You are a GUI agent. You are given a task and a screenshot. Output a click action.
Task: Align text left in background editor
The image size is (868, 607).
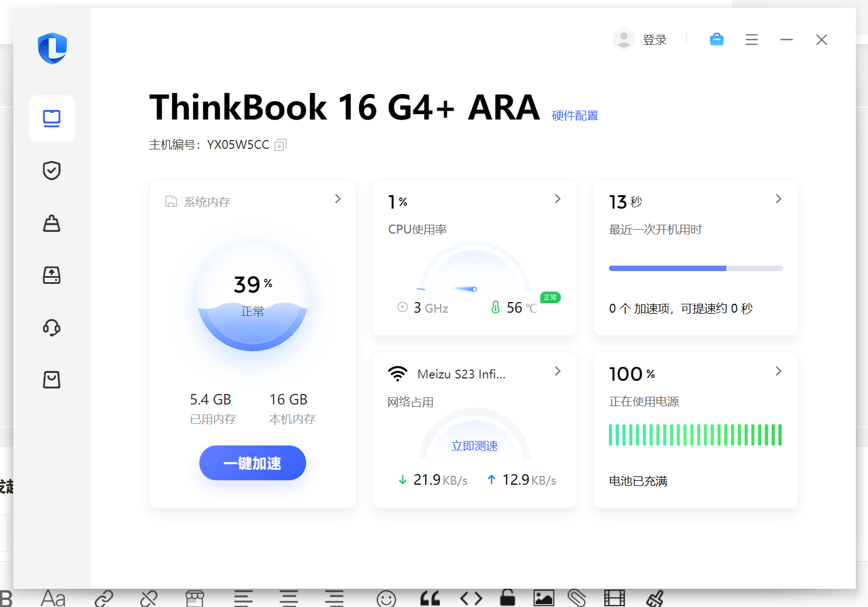click(x=243, y=598)
